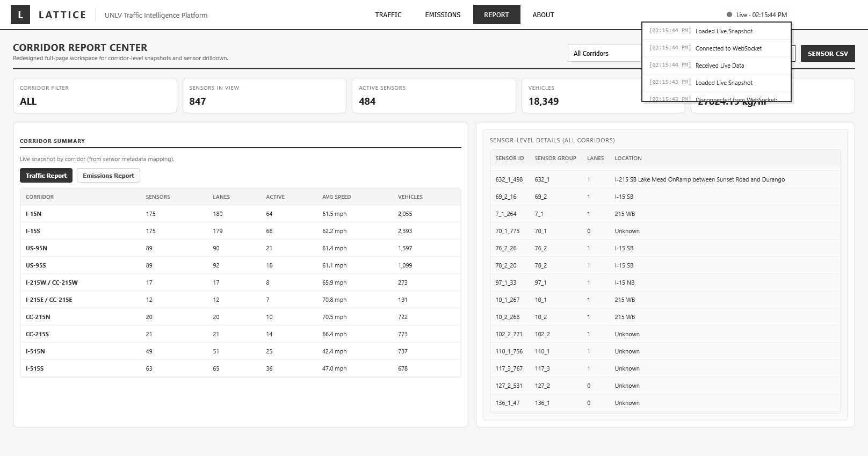
Task: Select the I-15N corridor row
Action: click(240, 214)
